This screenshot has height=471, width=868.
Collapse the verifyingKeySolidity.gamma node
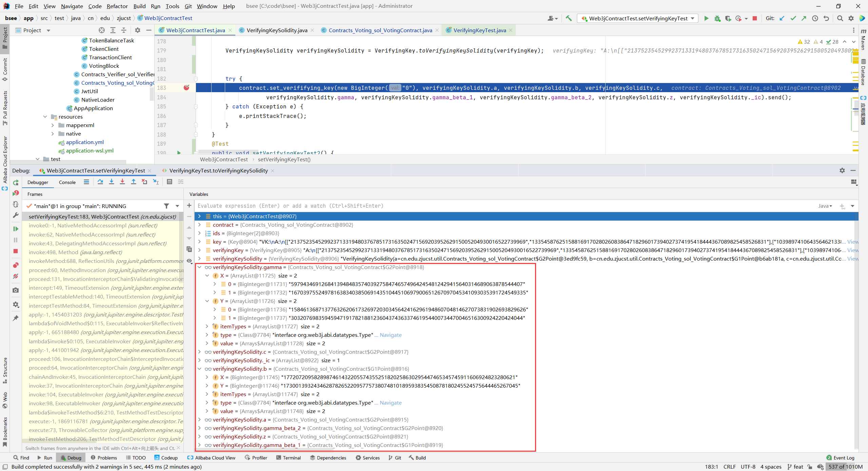[x=200, y=267]
